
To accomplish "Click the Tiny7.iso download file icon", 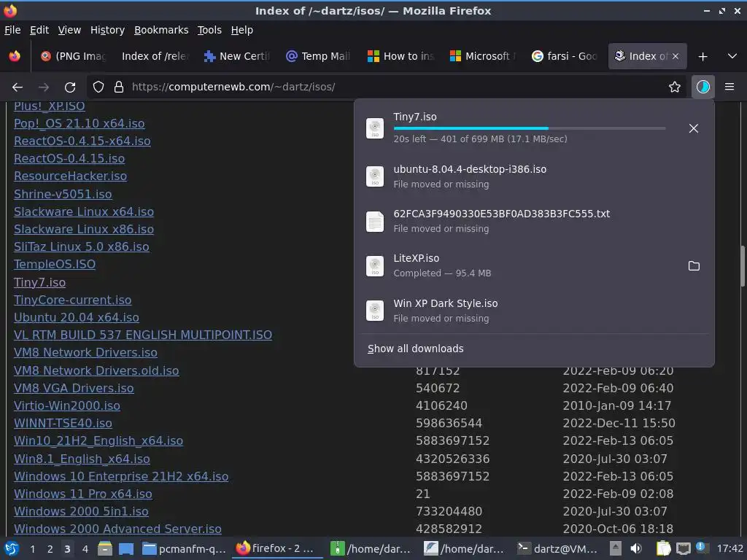I will tap(375, 128).
